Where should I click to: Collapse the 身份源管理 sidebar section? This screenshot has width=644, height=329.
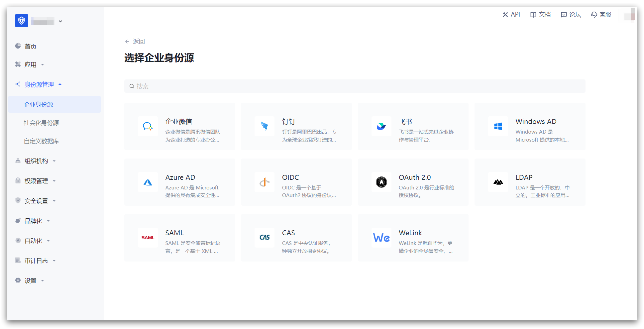(39, 85)
